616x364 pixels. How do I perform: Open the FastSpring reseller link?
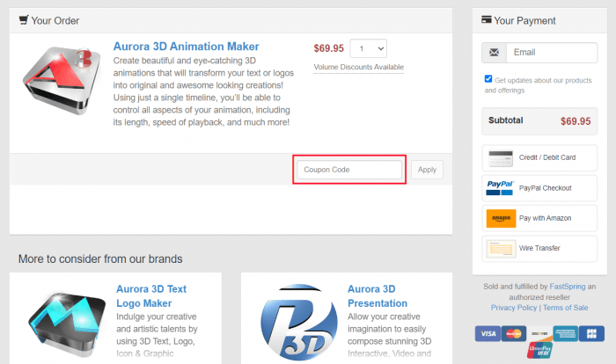[568, 287]
